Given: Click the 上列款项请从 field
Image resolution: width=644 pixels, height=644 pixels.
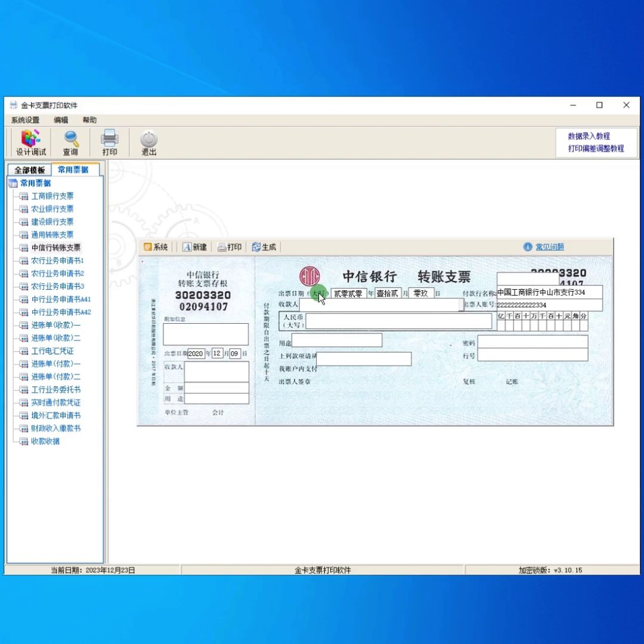Looking at the screenshot, I should (x=364, y=358).
